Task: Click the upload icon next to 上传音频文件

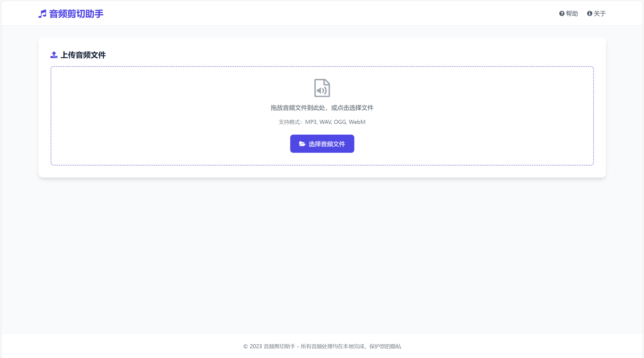Action: (x=54, y=55)
